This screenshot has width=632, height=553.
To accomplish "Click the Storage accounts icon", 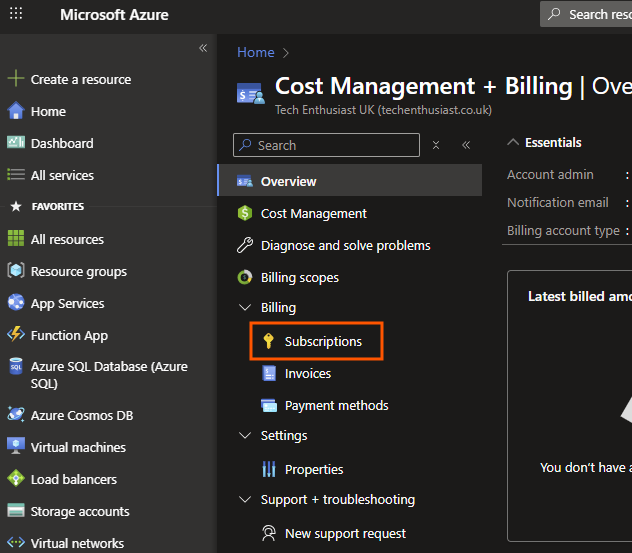I will 16,510.
